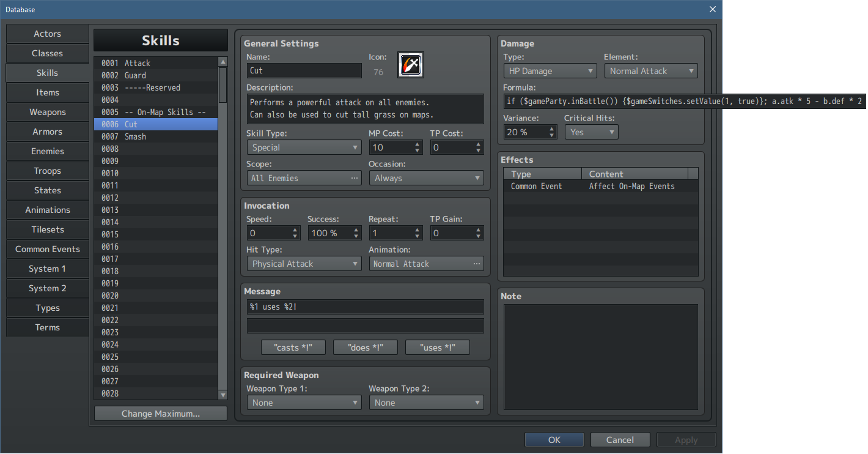868x454 pixels.
Task: Open the Tilesets tab
Action: click(48, 229)
